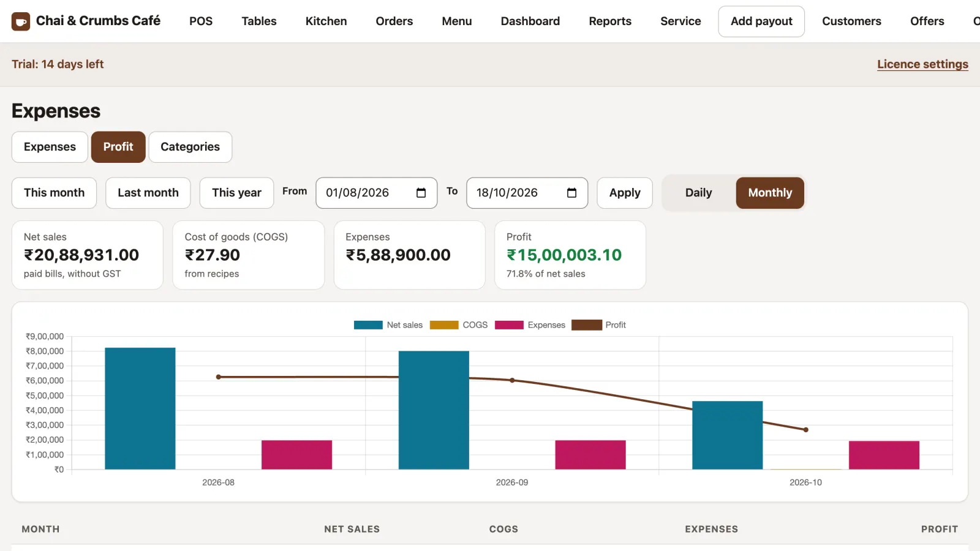Click profit line point for 2026-09
The image size is (980, 551).
(512, 380)
